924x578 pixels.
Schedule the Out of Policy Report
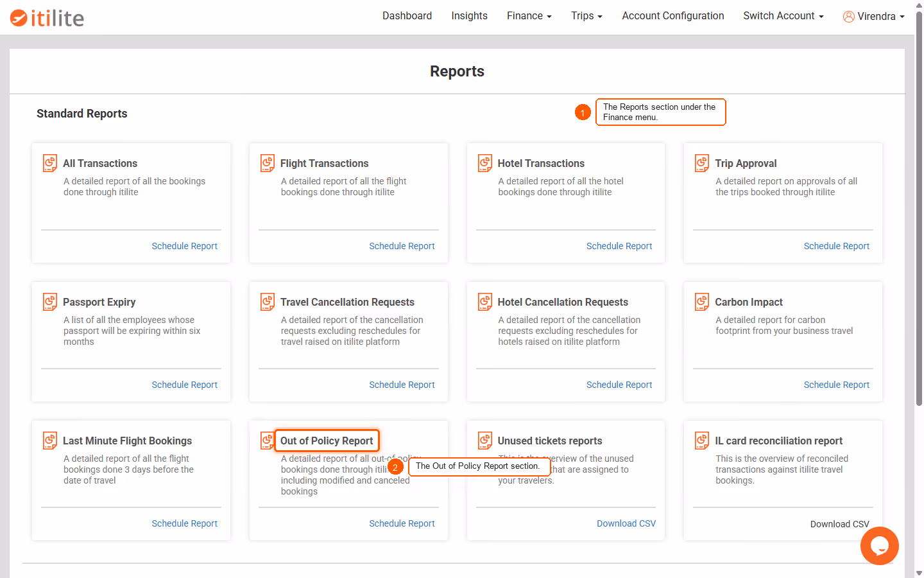pos(402,523)
